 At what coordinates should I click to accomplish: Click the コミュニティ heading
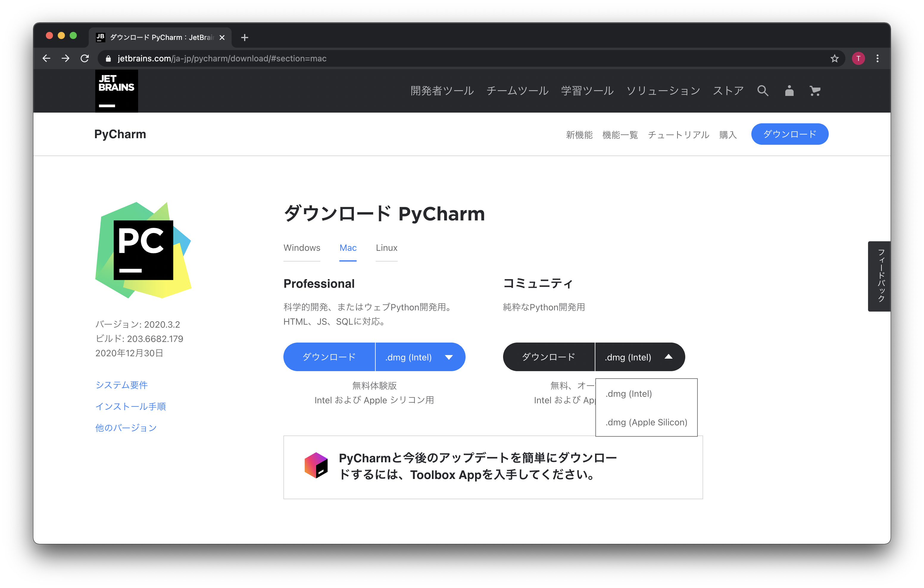[x=538, y=284]
